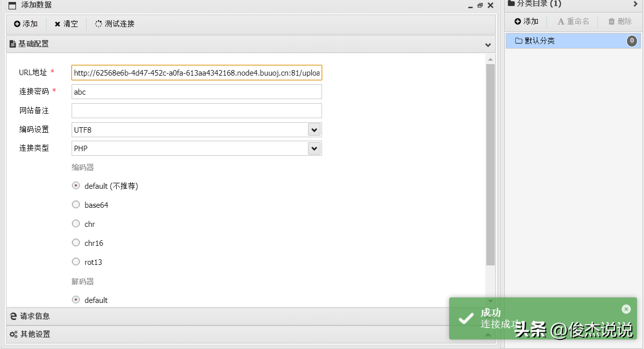Select the default (不推荐) encoder radio

point(76,185)
